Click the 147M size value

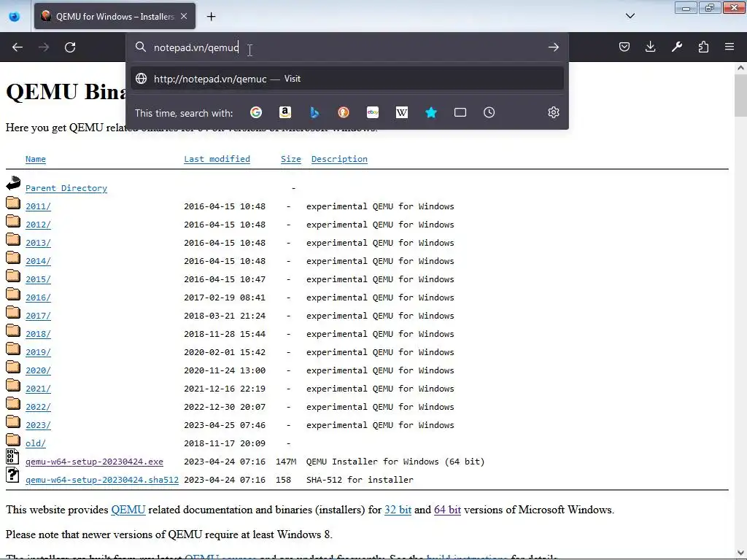[286, 462]
